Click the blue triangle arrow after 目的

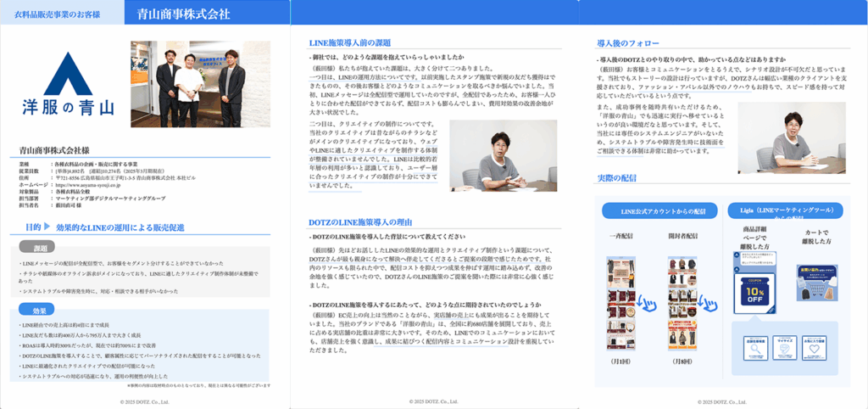tap(46, 227)
